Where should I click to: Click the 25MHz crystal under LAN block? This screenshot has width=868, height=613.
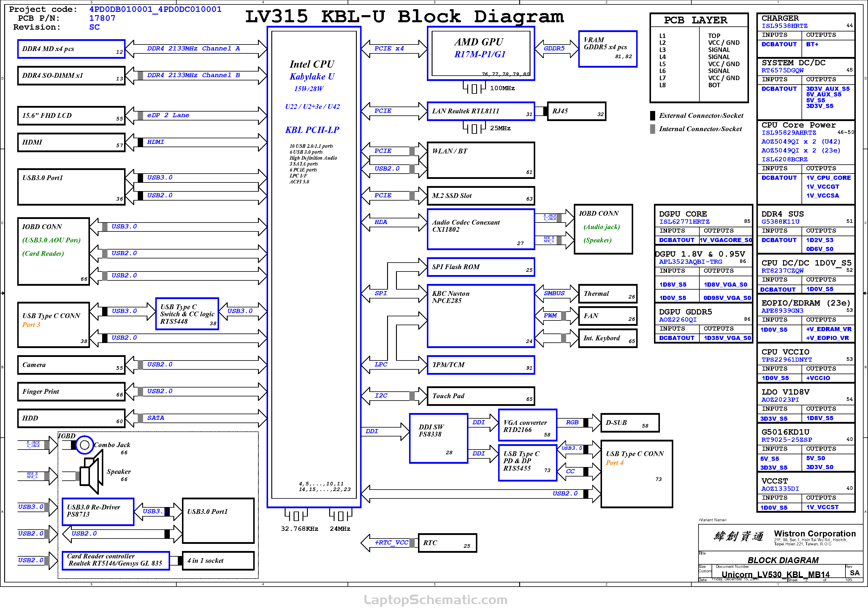[474, 128]
